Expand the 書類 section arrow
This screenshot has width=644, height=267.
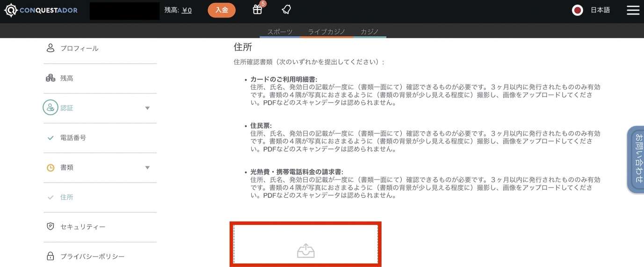[147, 168]
